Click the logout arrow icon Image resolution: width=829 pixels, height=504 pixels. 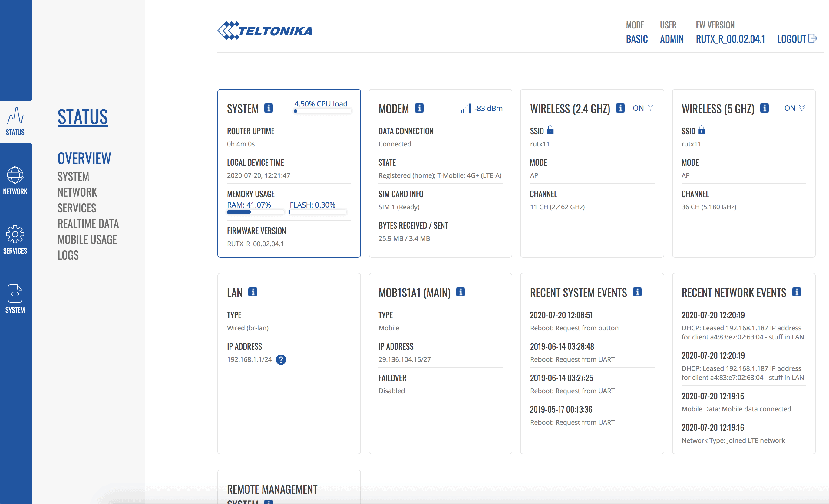[813, 39]
